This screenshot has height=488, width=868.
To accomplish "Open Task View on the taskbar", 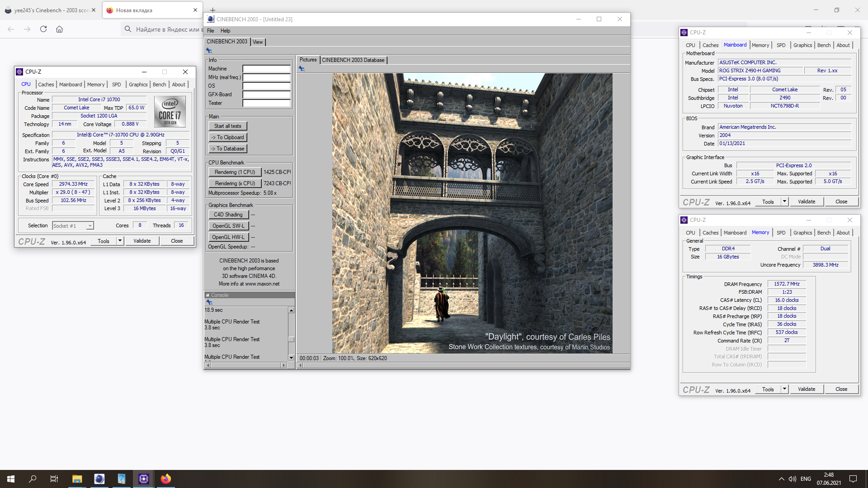I will [x=54, y=479].
